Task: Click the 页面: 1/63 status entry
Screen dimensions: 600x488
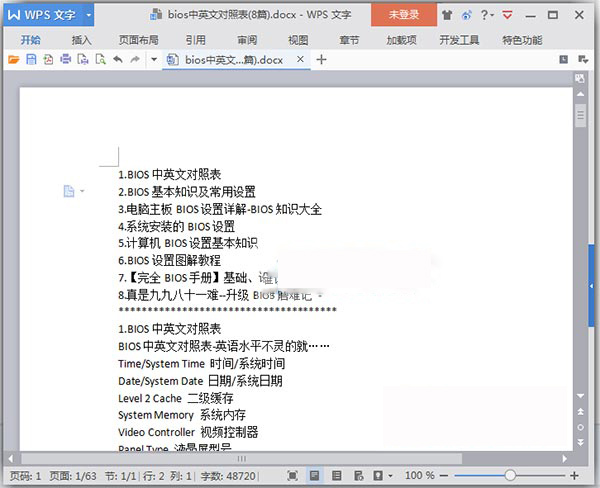Action: click(73, 476)
